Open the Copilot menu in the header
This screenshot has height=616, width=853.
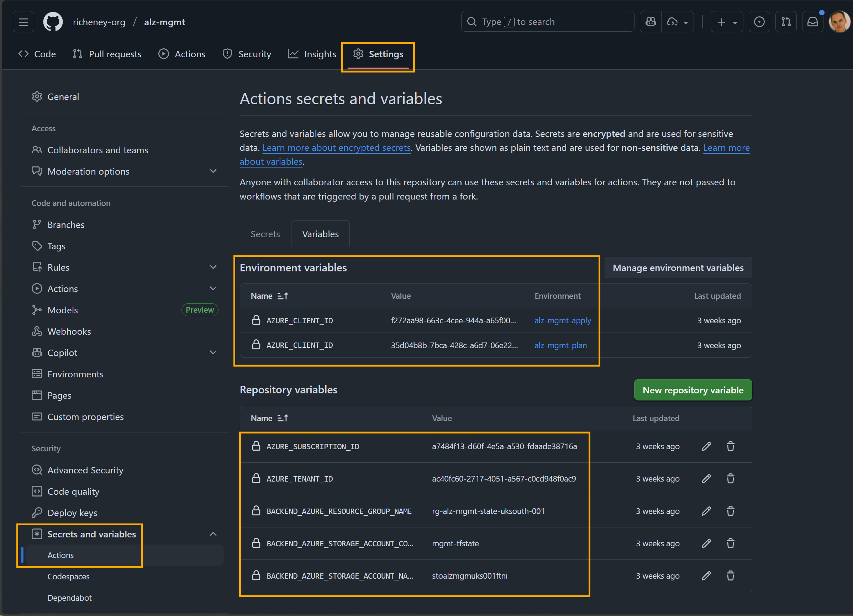[x=650, y=21]
